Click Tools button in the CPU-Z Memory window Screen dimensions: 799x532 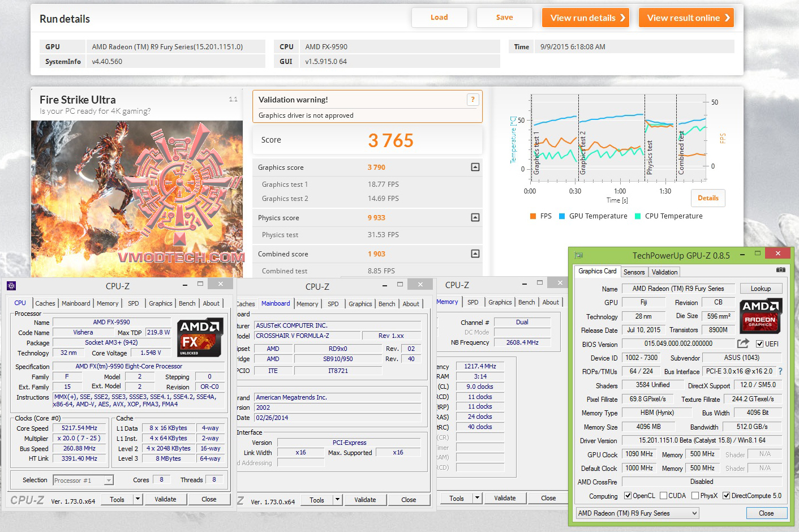(x=457, y=498)
